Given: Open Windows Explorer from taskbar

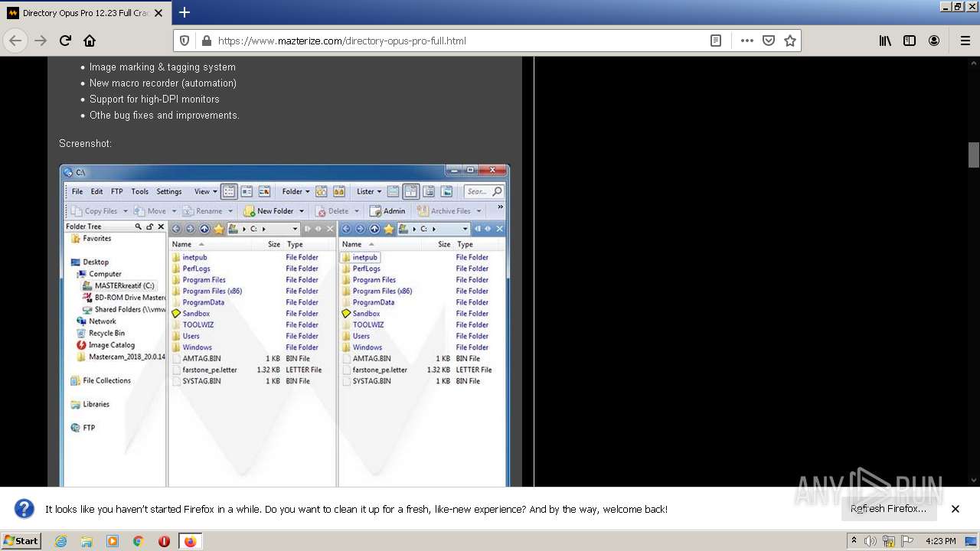Looking at the screenshot, I should point(87,541).
